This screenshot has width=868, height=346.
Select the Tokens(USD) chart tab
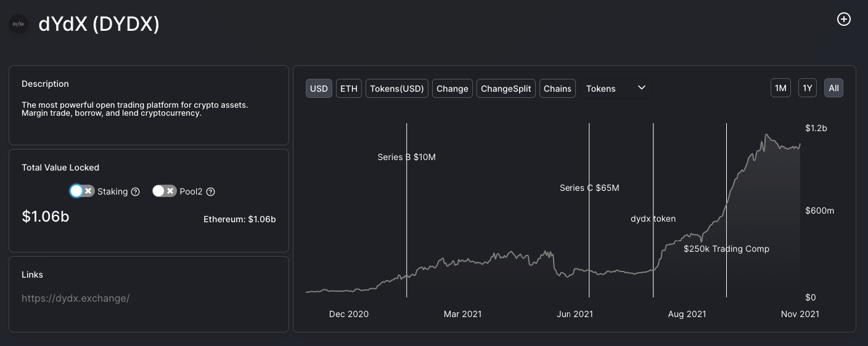click(397, 88)
